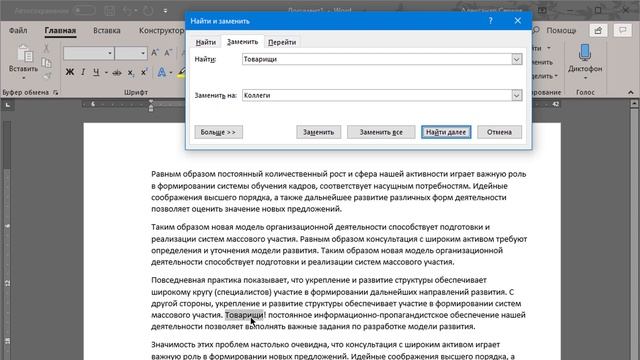Open the underline style dropdown arrow
The height and width of the screenshot is (360, 640).
(106, 73)
